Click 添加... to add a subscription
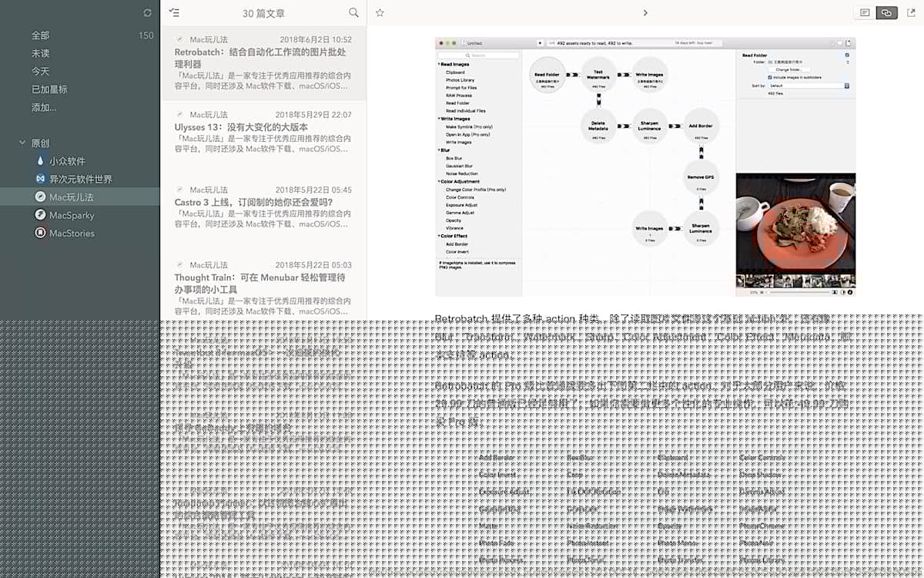Screen dimensions: 924x578 43,107
